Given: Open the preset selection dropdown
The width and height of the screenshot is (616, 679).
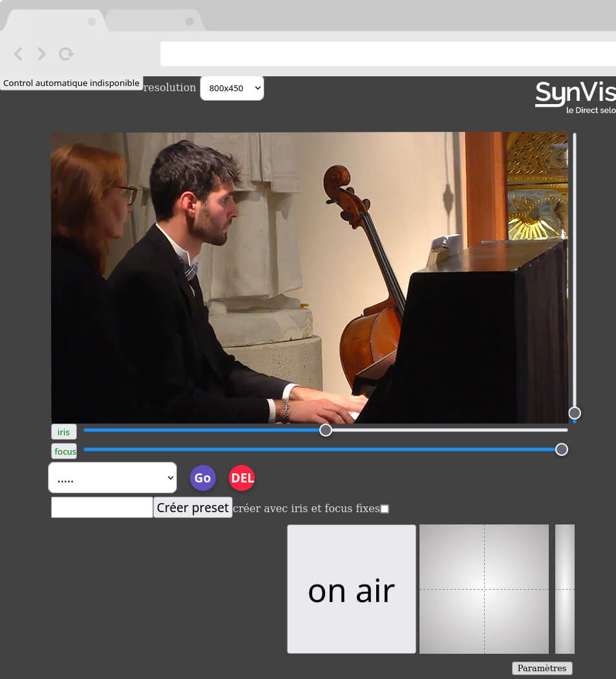Looking at the screenshot, I should [x=112, y=478].
